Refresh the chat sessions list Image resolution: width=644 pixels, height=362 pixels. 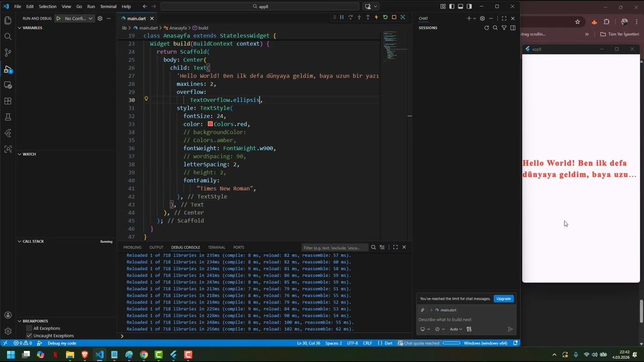(x=487, y=28)
